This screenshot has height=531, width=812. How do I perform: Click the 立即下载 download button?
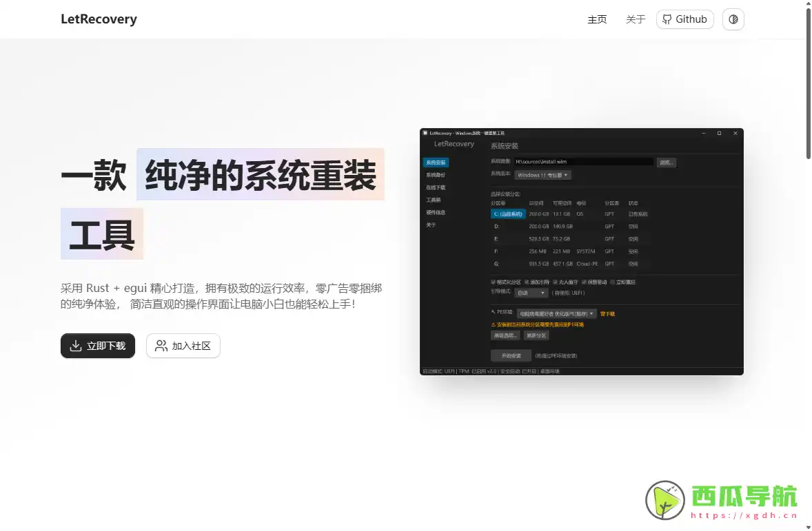click(x=98, y=345)
